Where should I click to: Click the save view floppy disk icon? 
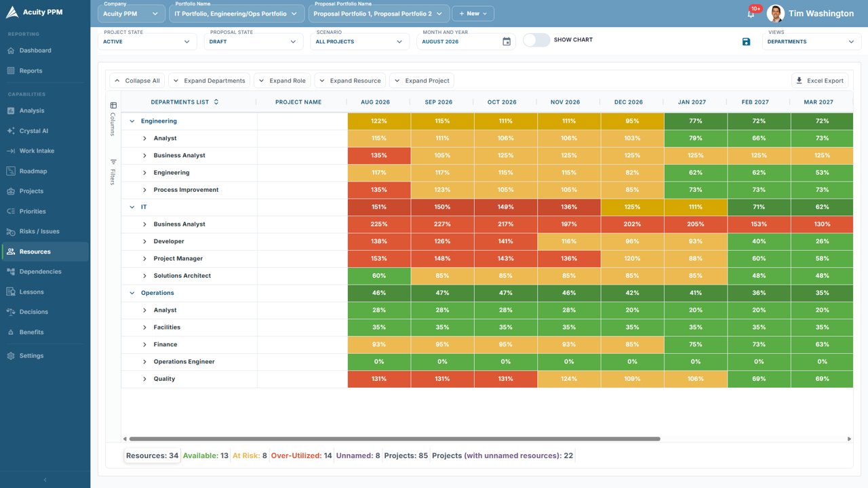(x=746, y=41)
